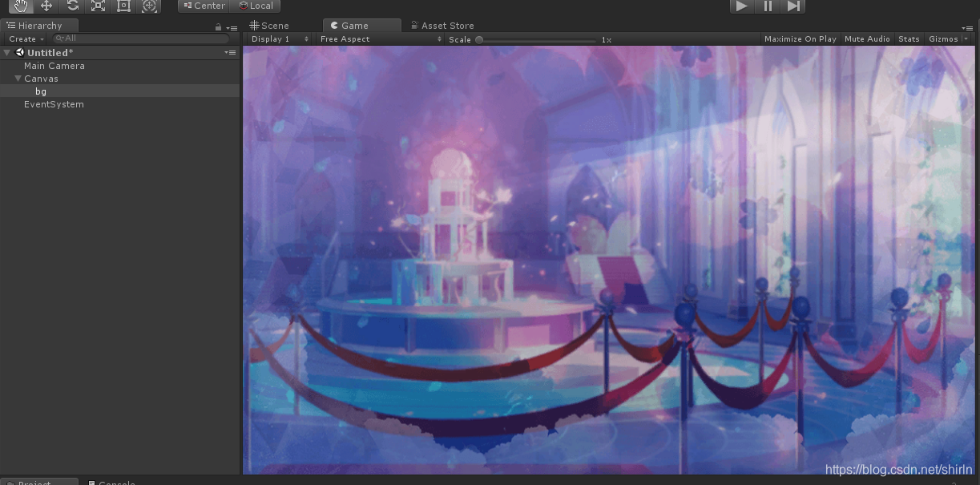This screenshot has width=980, height=485.
Task: Toggle pivot mode Center button
Action: point(204,6)
